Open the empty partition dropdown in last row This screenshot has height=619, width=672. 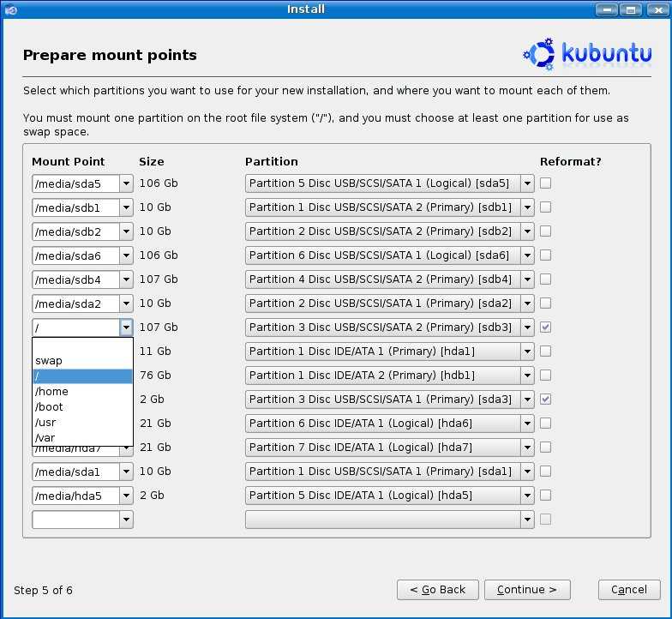tap(526, 519)
